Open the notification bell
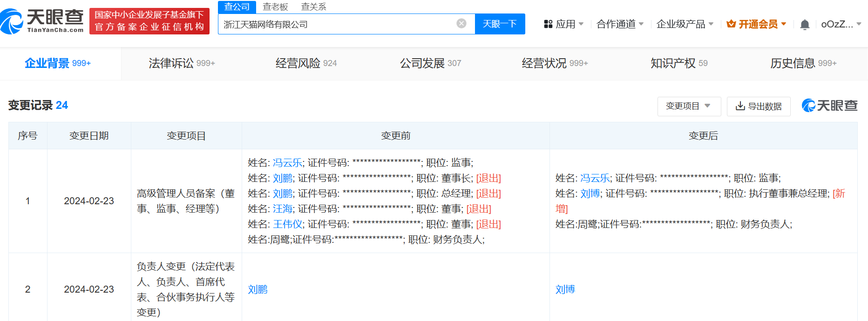 (805, 24)
